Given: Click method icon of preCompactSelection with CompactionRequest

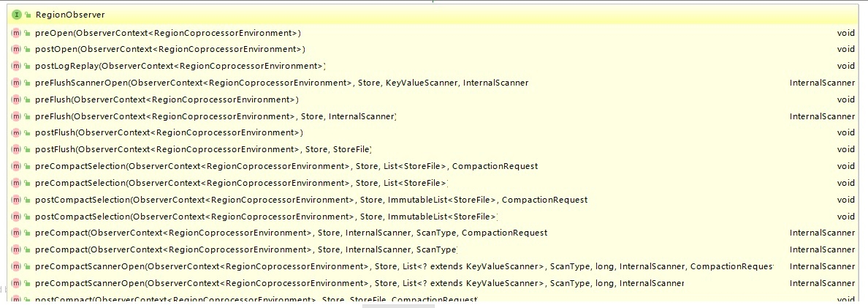Looking at the screenshot, I should pos(16,166).
